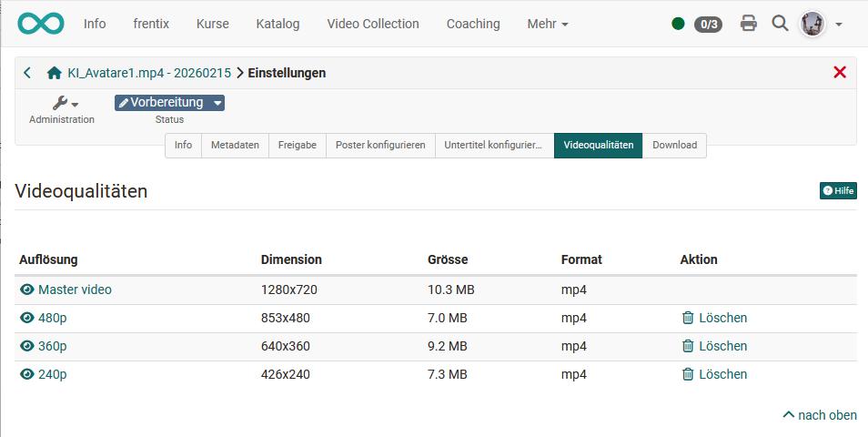Close settings with the red X
868x437 pixels.
840,73
